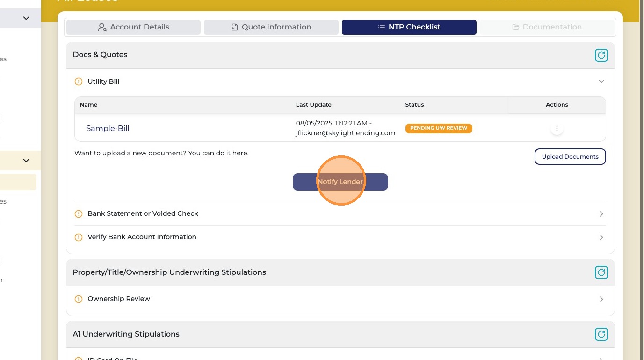The image size is (644, 360).
Task: Open the Sample-Bill document link
Action: (x=108, y=129)
